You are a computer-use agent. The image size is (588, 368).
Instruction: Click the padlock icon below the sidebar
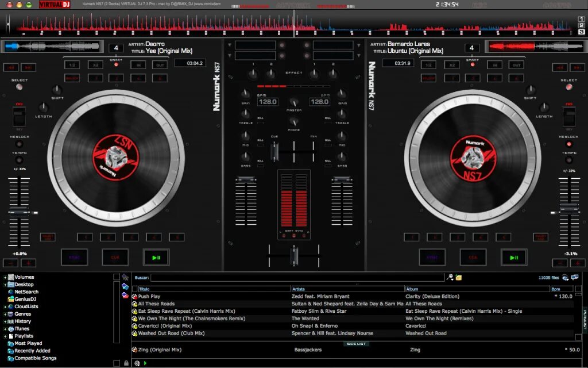(x=126, y=363)
